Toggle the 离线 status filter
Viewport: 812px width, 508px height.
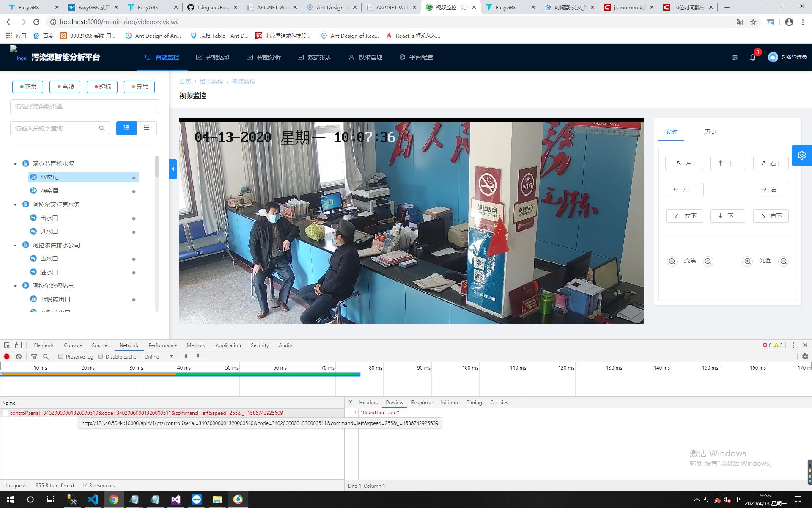point(65,87)
